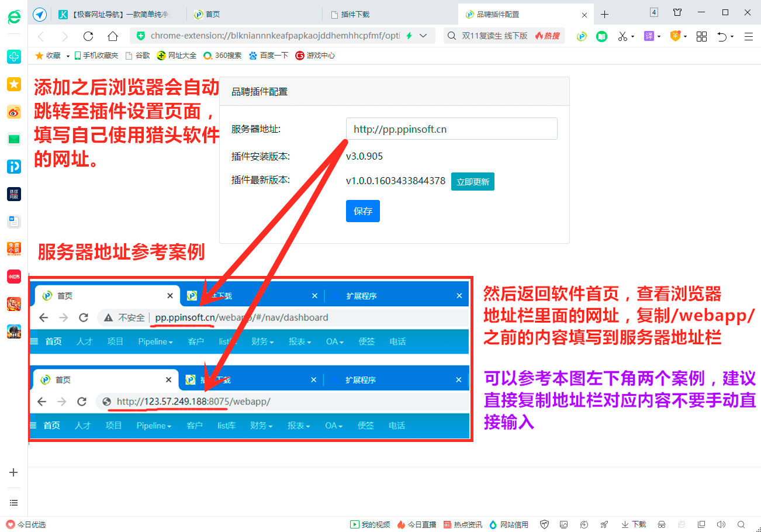The width and height of the screenshot is (761, 532).
Task: Expand the 收藏 bookmarks dropdown
Action: [66, 56]
